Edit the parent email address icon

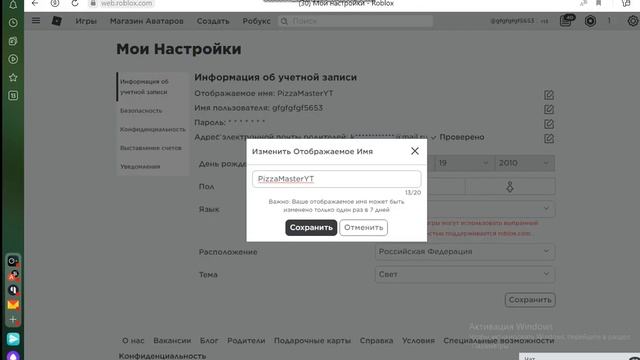549,138
